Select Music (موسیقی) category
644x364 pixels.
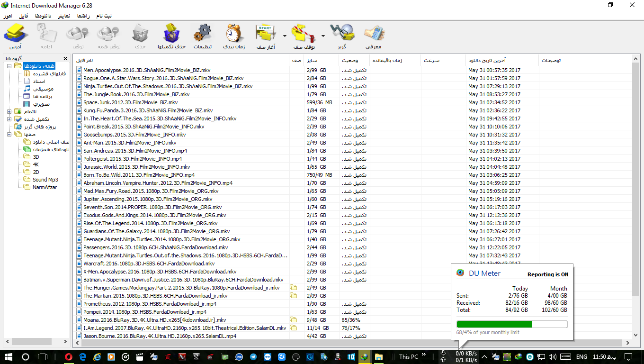click(x=39, y=89)
